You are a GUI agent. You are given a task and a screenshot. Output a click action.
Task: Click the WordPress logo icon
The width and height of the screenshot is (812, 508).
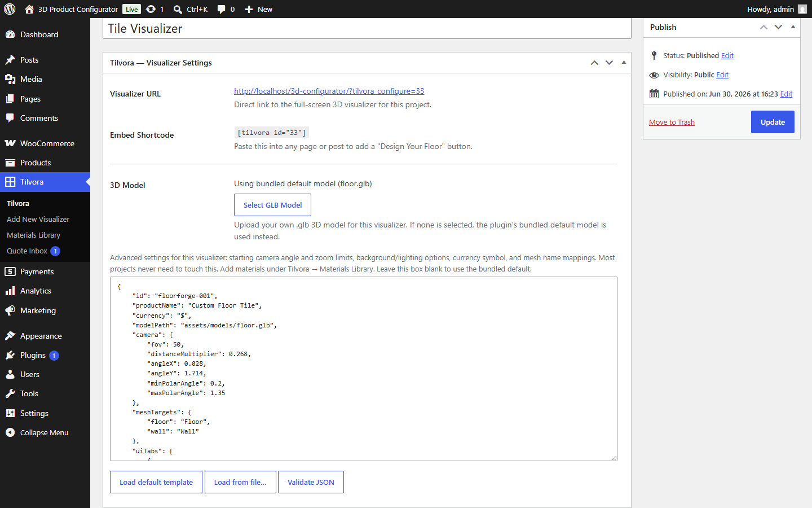click(x=10, y=9)
